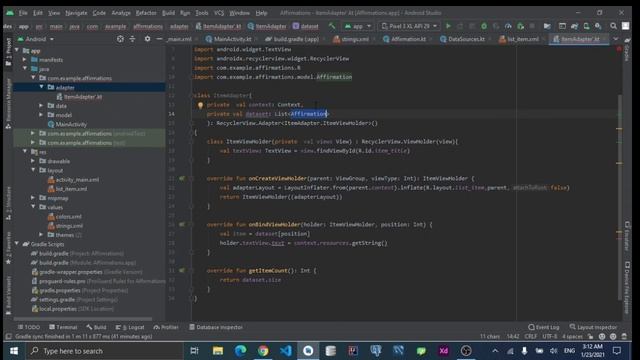This screenshot has width=640, height=360.
Task: Toggle the Emulator tool window side tab
Action: coord(627,236)
